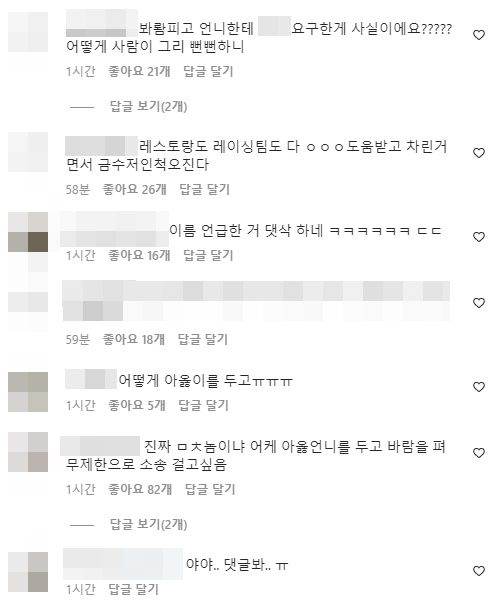
Task: Reply to the 58분 comment
Action: 205,189
